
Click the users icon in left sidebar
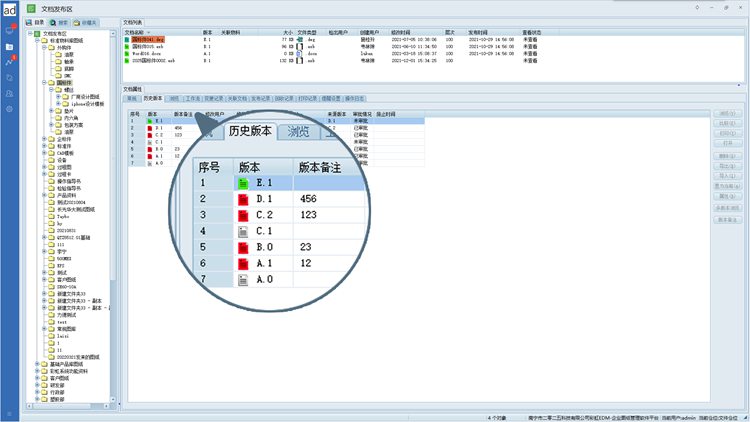[x=9, y=93]
